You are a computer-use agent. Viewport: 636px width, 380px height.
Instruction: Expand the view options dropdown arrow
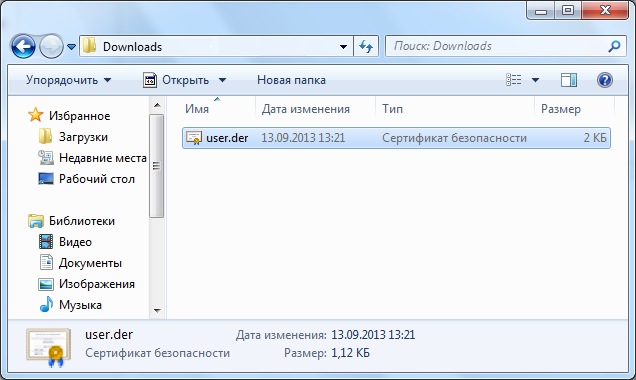point(535,80)
